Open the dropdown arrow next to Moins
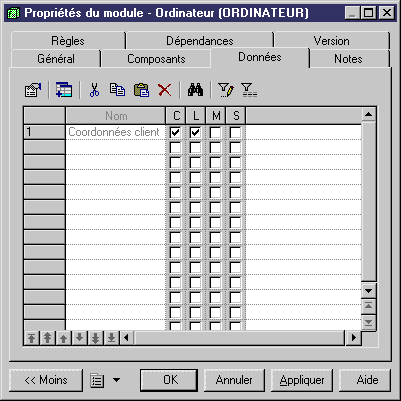401x401 pixels. [116, 380]
